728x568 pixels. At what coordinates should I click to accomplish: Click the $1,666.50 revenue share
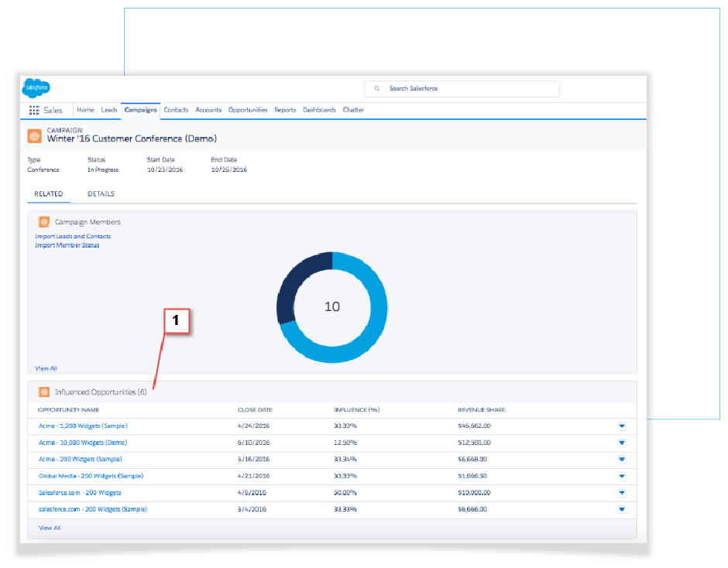pos(472,476)
